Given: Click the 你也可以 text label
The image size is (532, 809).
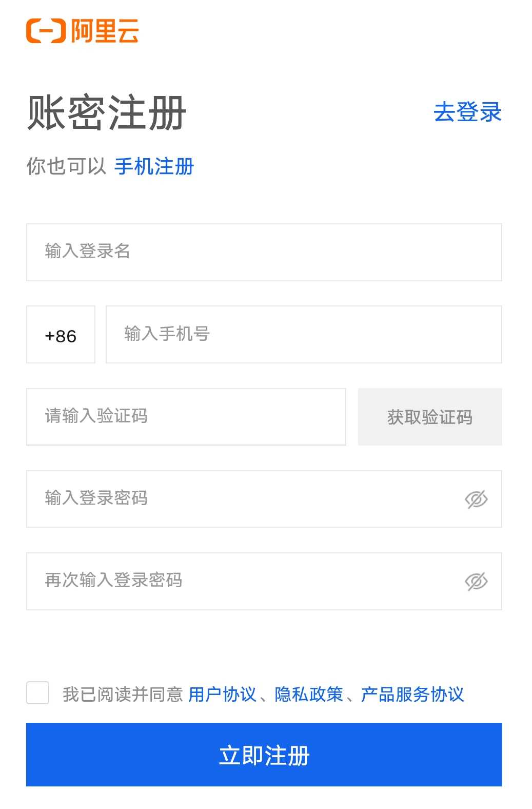Looking at the screenshot, I should pos(68,166).
